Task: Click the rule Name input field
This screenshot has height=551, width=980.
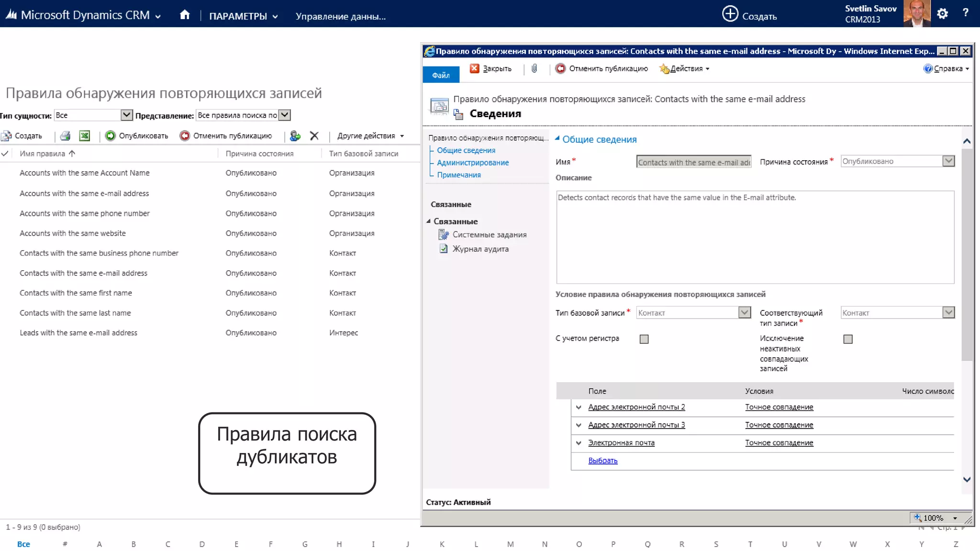Action: pyautogui.click(x=694, y=162)
